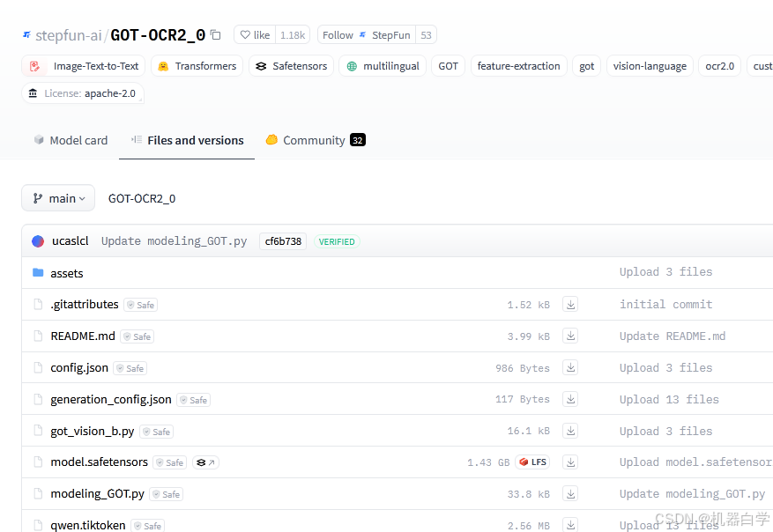Screen dimensions: 773x532
Task: Switch to the Files and versions tab
Action: pyautogui.click(x=187, y=140)
